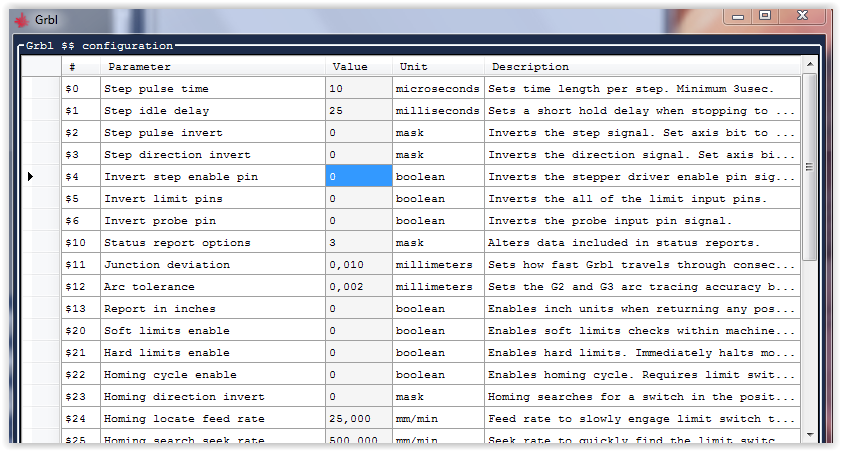
Task: Click the 'Invert step enable pin' parameter cell
Action: [213, 176]
